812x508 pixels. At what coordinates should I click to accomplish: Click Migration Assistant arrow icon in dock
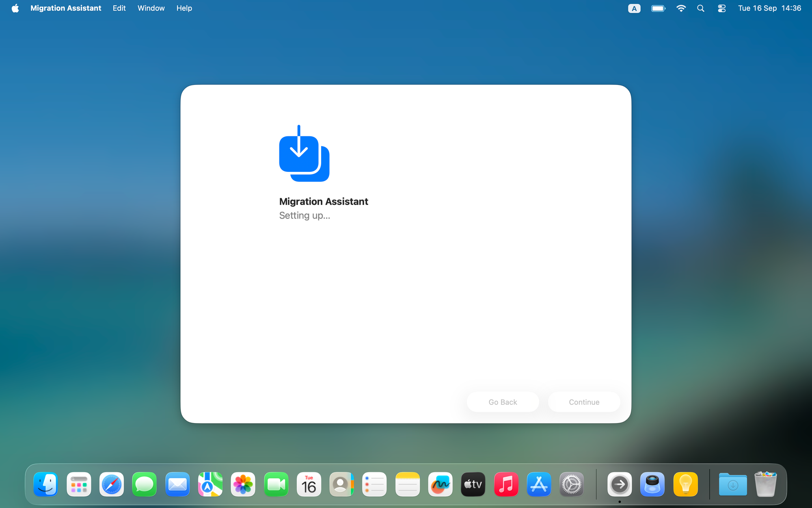coord(620,484)
